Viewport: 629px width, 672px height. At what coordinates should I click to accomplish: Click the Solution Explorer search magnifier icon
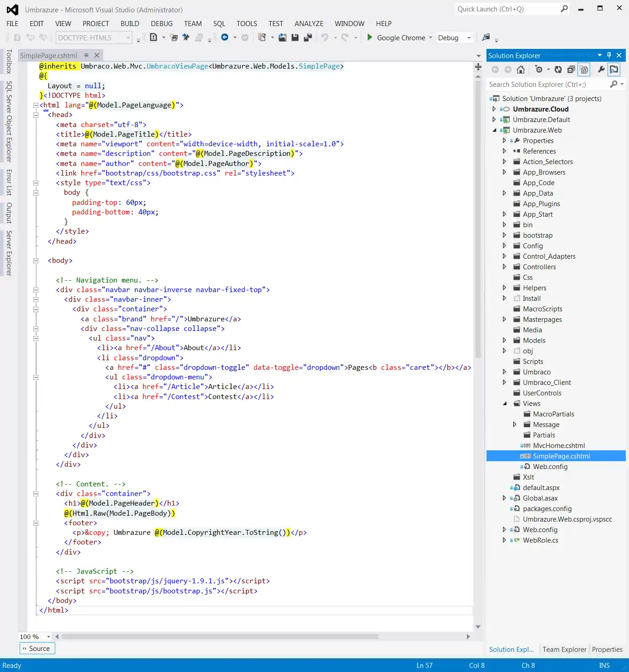(613, 84)
